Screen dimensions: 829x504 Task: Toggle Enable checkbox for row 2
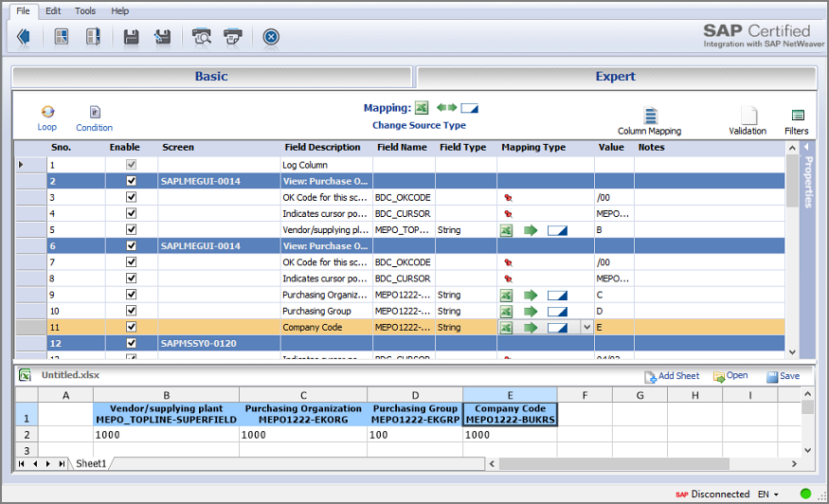tap(131, 181)
